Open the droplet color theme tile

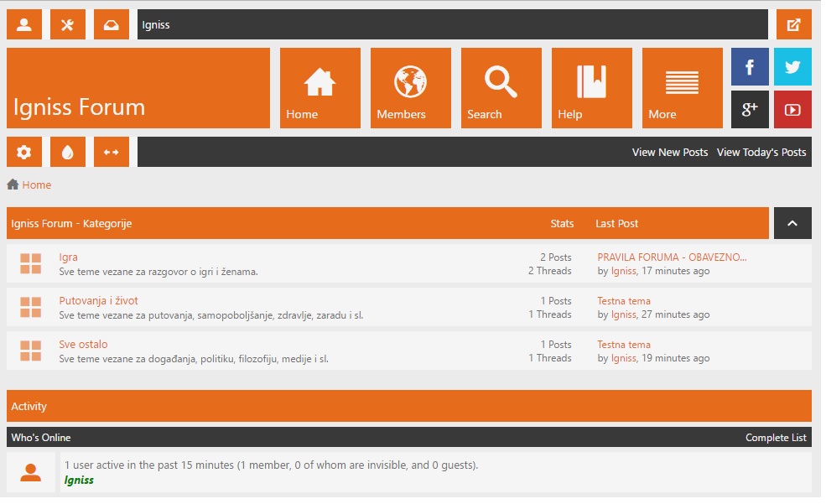coord(68,152)
